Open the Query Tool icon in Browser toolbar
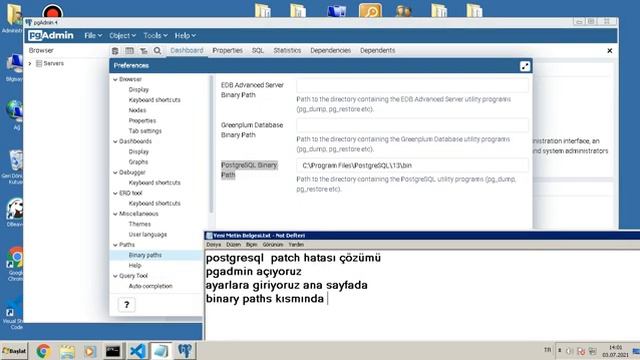 [x=115, y=51]
